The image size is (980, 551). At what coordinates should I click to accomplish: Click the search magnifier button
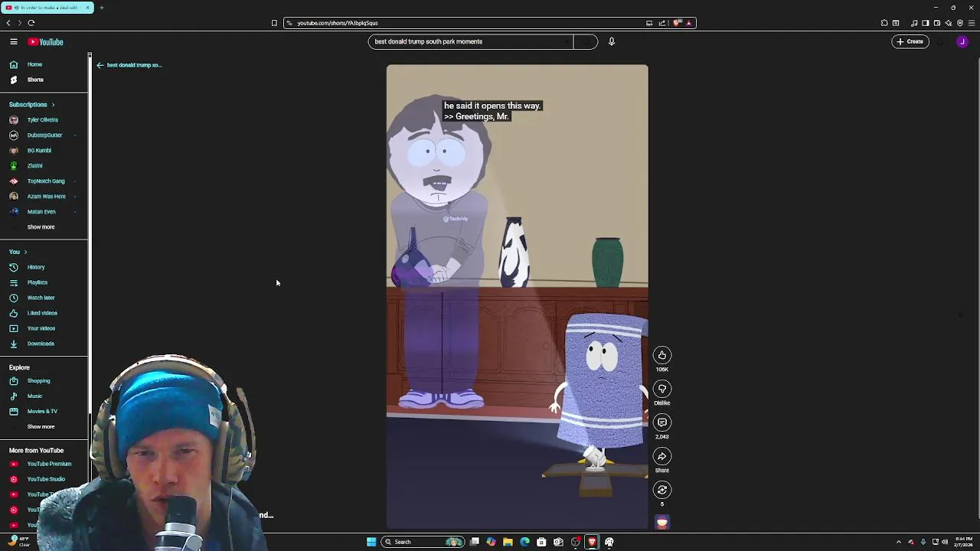point(586,41)
